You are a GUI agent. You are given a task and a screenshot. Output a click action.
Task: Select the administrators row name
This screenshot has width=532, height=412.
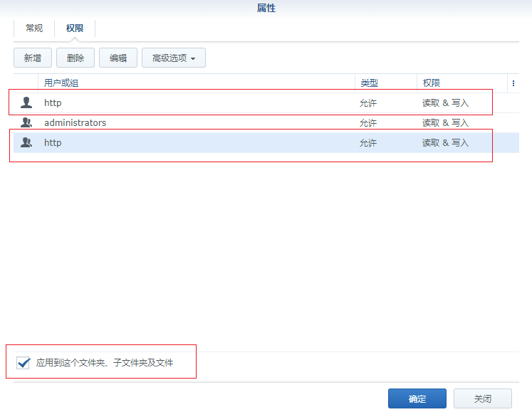tap(75, 122)
